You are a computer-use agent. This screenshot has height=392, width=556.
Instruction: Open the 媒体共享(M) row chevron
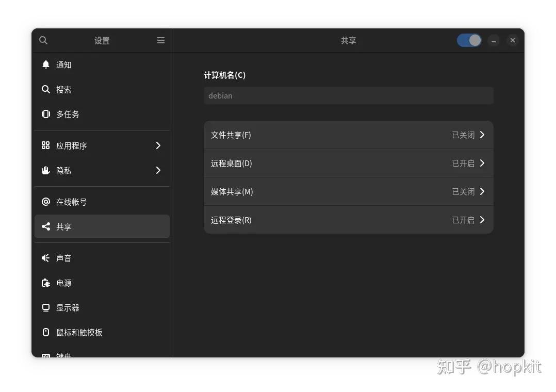(482, 191)
